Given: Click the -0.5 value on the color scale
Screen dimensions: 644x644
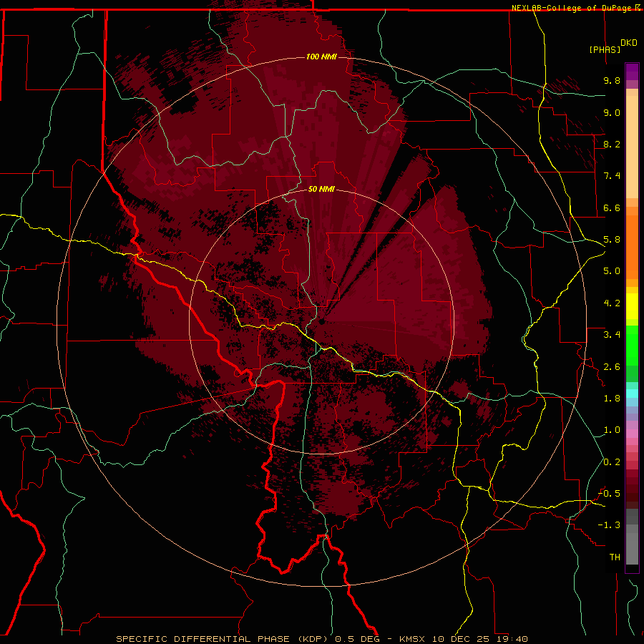Looking at the screenshot, I should [610, 494].
